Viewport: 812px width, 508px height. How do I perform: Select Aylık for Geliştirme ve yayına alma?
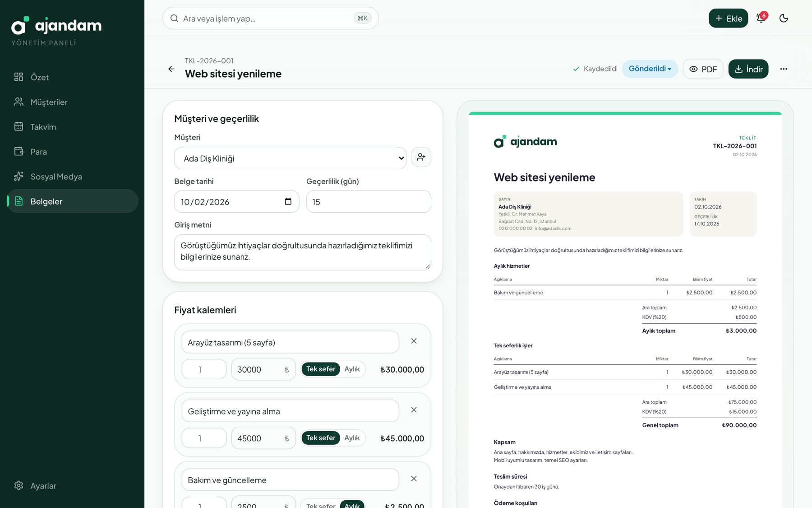click(352, 438)
